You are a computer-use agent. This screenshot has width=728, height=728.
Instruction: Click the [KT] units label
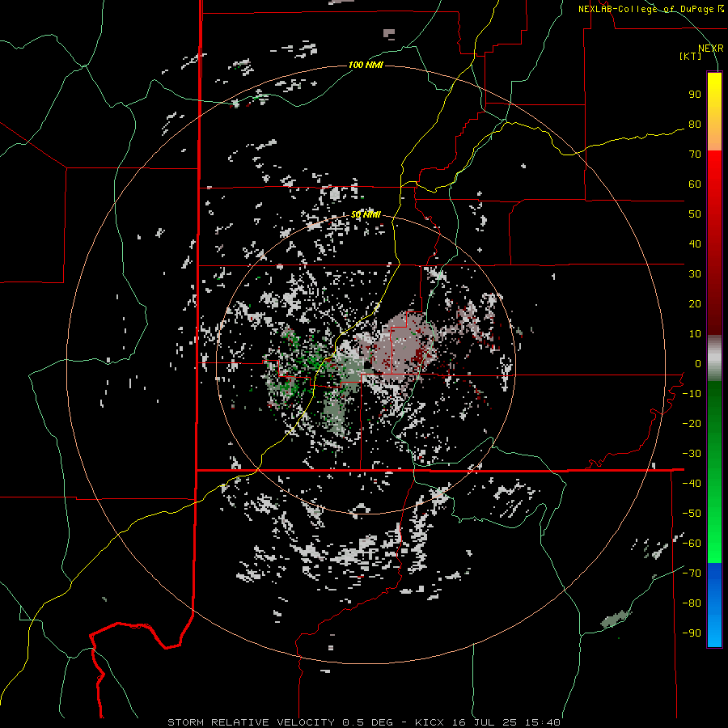690,56
